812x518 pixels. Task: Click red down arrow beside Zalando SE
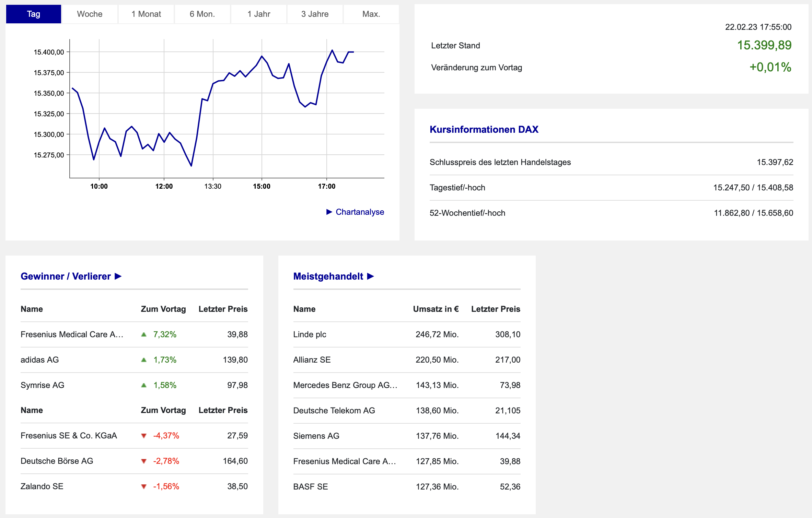(144, 486)
